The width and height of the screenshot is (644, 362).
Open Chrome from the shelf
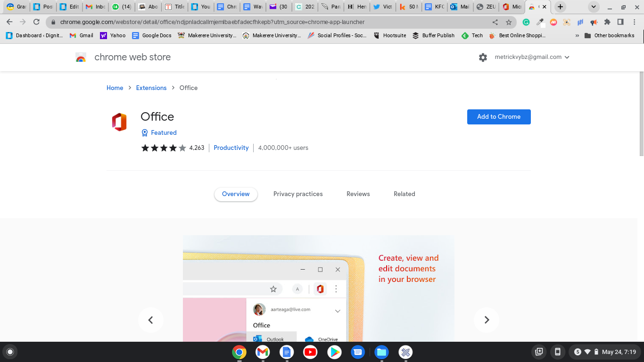[239, 352]
